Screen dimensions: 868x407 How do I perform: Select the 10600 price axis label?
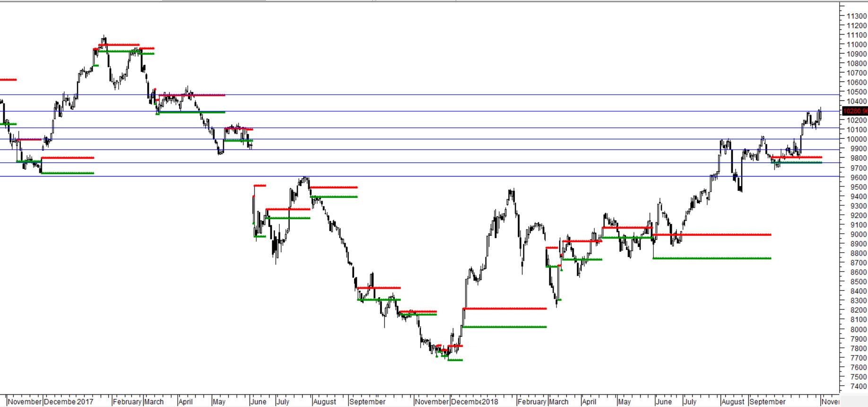point(857,82)
